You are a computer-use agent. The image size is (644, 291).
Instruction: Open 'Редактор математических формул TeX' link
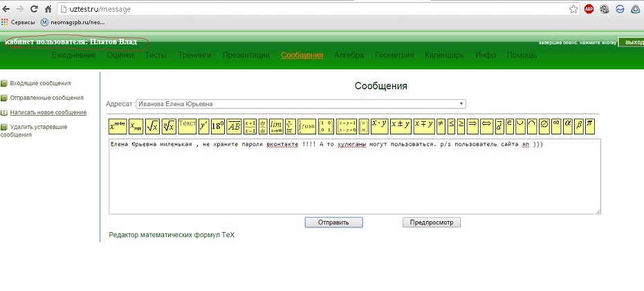click(x=172, y=235)
